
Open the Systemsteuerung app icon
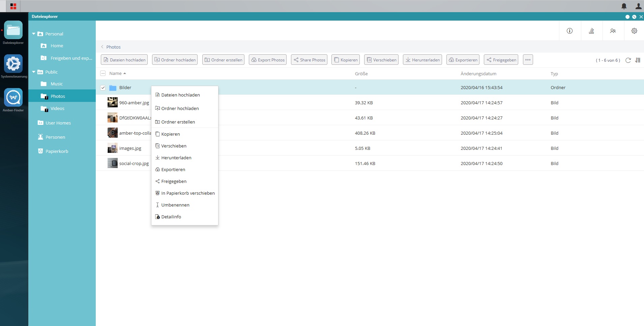pyautogui.click(x=13, y=63)
